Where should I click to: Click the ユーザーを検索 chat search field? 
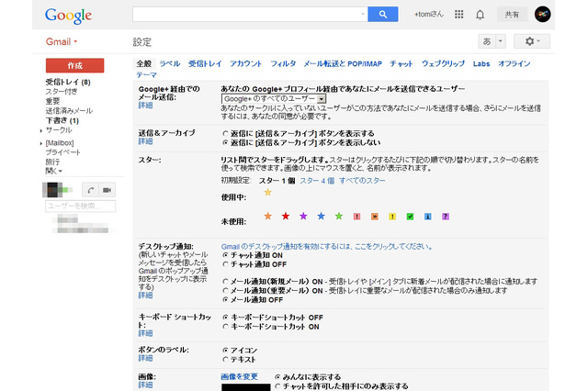(x=80, y=206)
